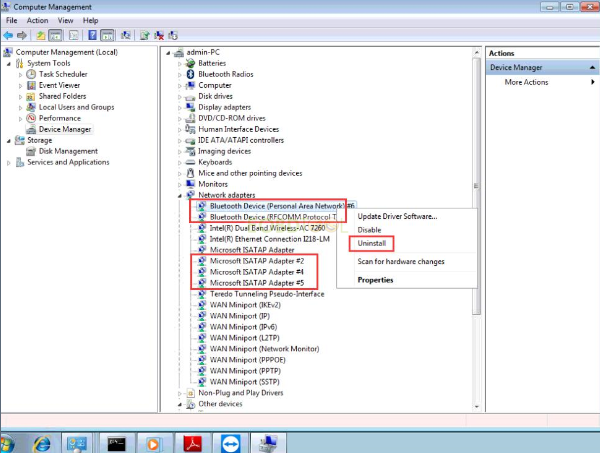This screenshot has height=453, width=600.
Task: Click the Mice and other pointing devices icon
Action: coord(190,173)
